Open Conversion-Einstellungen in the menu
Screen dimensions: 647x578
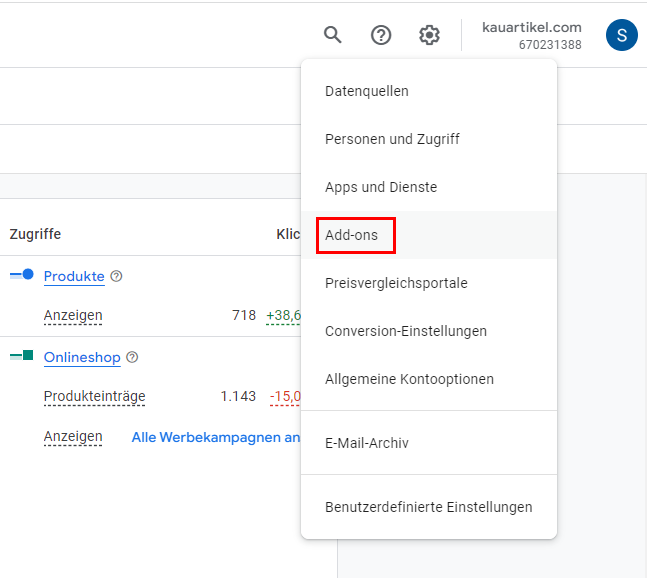point(406,331)
